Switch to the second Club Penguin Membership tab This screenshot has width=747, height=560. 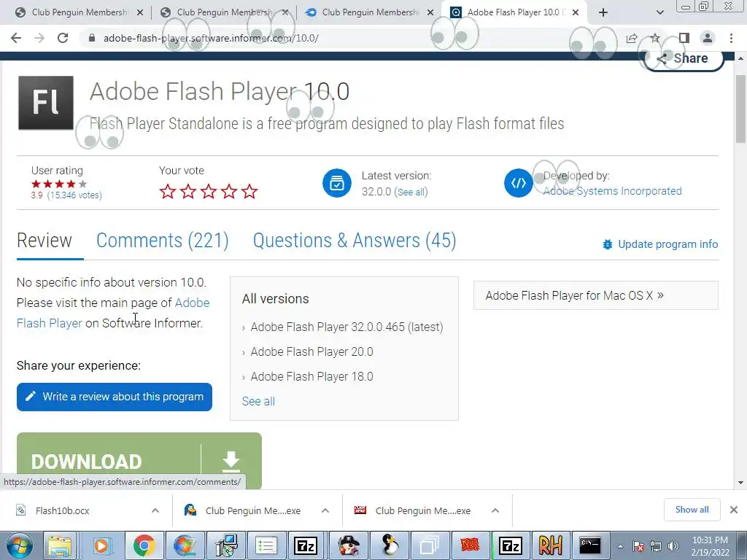pos(225,12)
